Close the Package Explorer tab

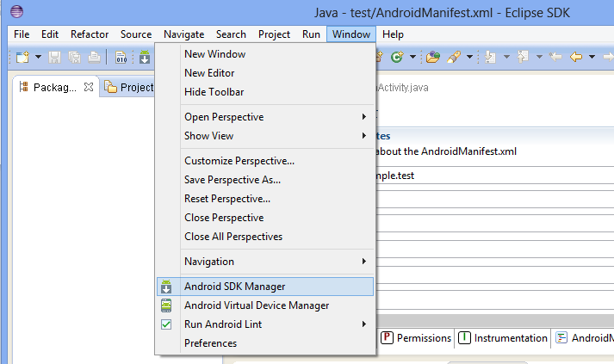click(89, 87)
